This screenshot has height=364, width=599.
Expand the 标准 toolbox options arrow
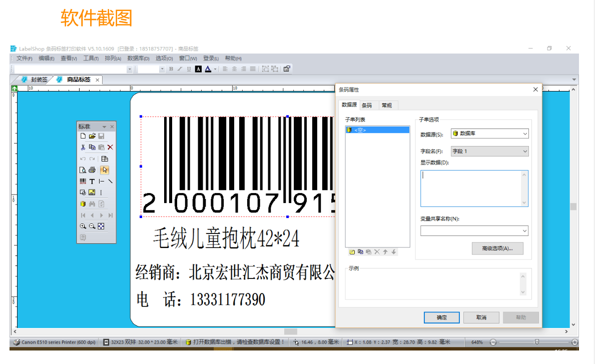(104, 126)
